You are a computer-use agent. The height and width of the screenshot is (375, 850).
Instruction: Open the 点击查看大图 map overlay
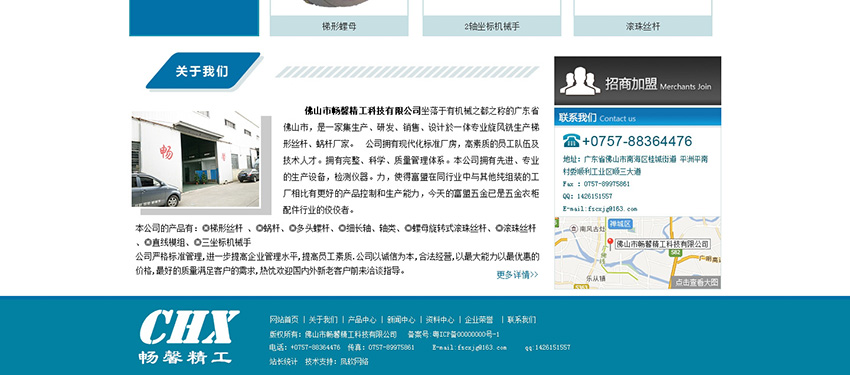pos(697,282)
